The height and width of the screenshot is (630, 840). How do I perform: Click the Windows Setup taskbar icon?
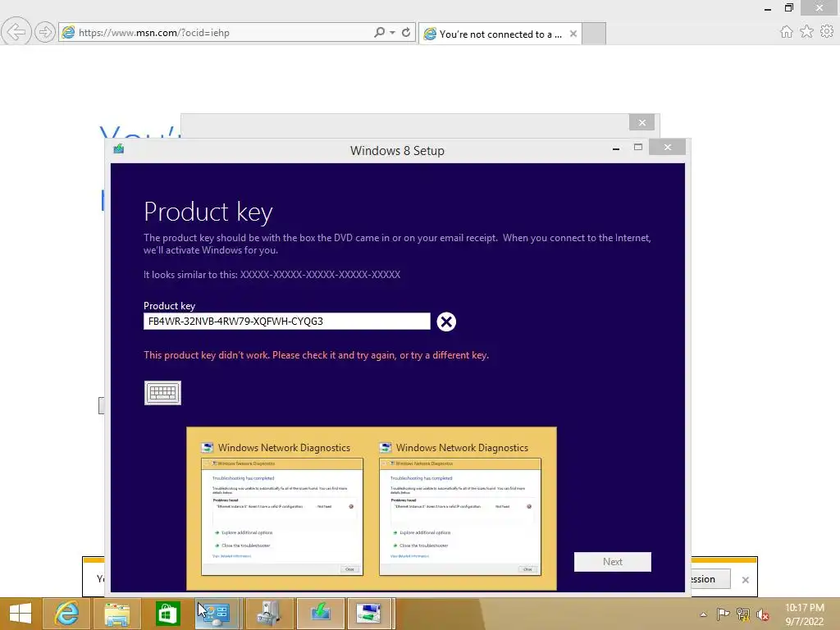321,614
